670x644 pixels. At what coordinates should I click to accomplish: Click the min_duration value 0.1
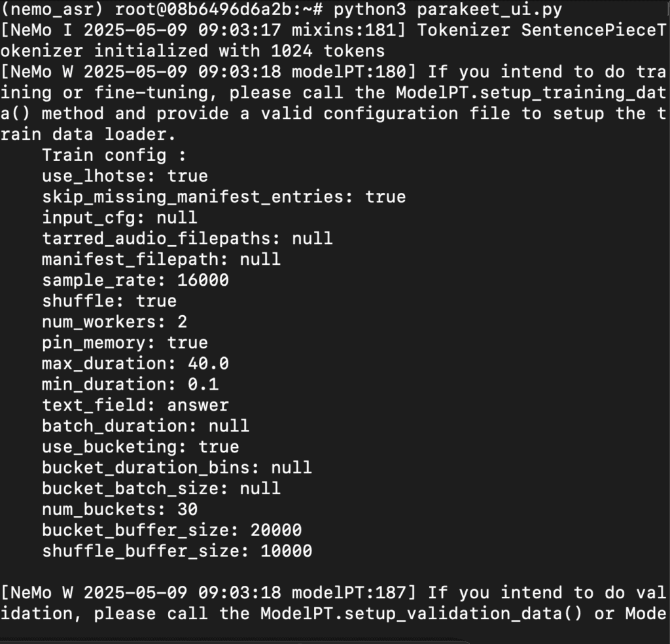(x=203, y=384)
